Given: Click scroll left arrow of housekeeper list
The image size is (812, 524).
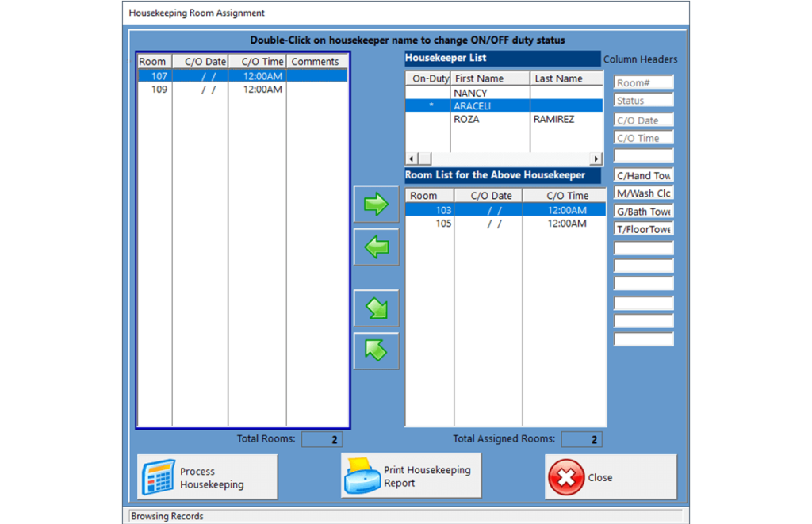Looking at the screenshot, I should [x=412, y=159].
